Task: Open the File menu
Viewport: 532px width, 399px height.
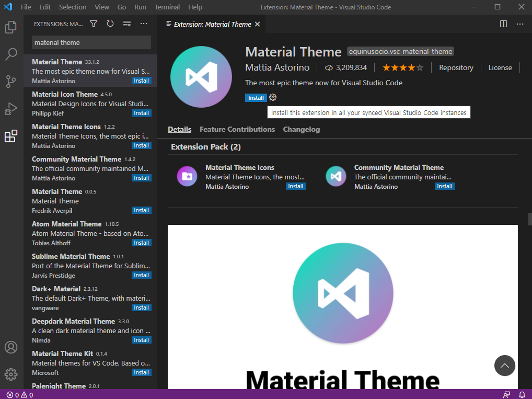Action: [26, 7]
